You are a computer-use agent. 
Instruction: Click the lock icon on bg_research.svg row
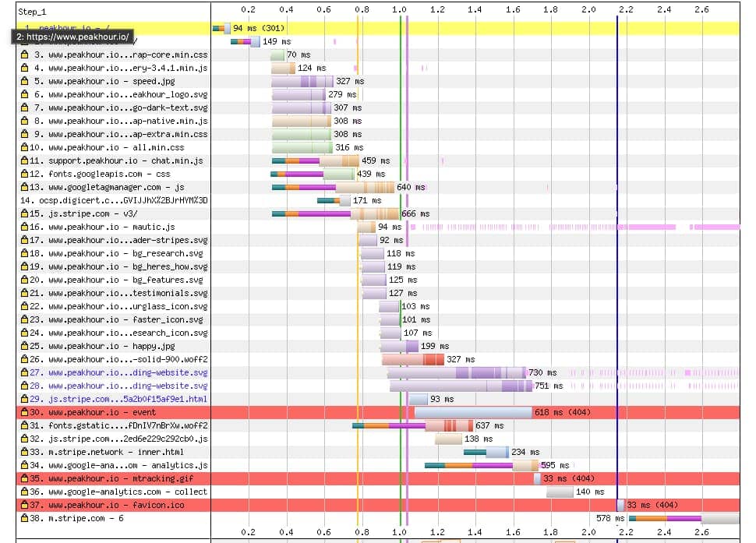(25, 253)
